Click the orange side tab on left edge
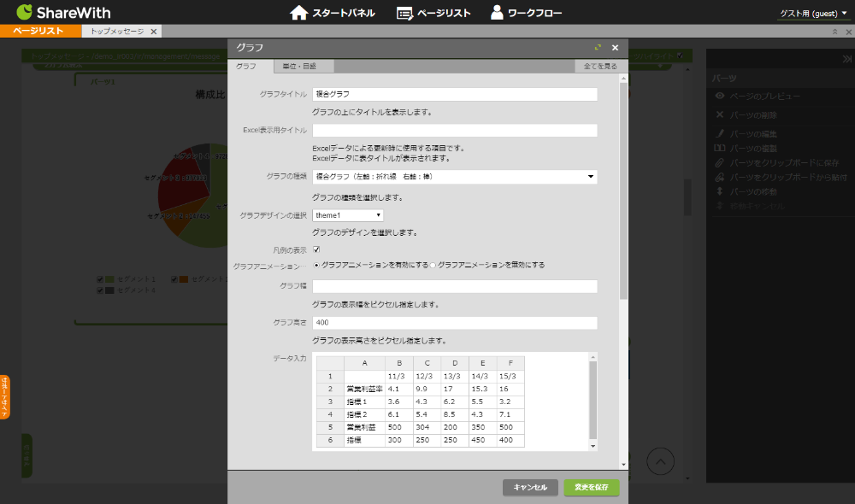Image resolution: width=855 pixels, height=504 pixels. pyautogui.click(x=5, y=397)
